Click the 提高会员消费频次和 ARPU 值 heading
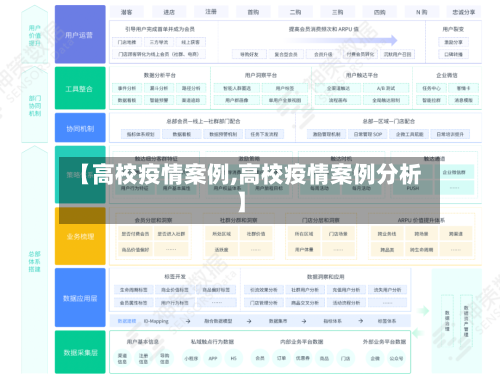The image size is (500, 381). pos(324,29)
